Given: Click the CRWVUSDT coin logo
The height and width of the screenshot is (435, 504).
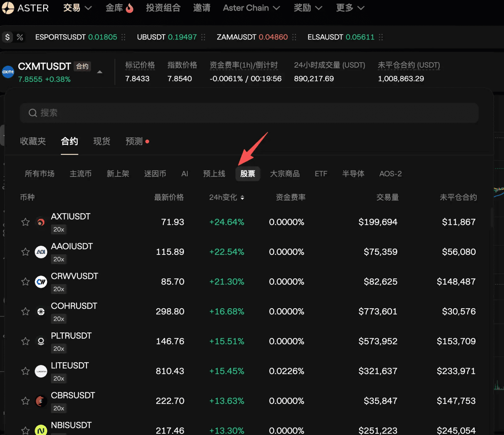Looking at the screenshot, I should tap(41, 282).
